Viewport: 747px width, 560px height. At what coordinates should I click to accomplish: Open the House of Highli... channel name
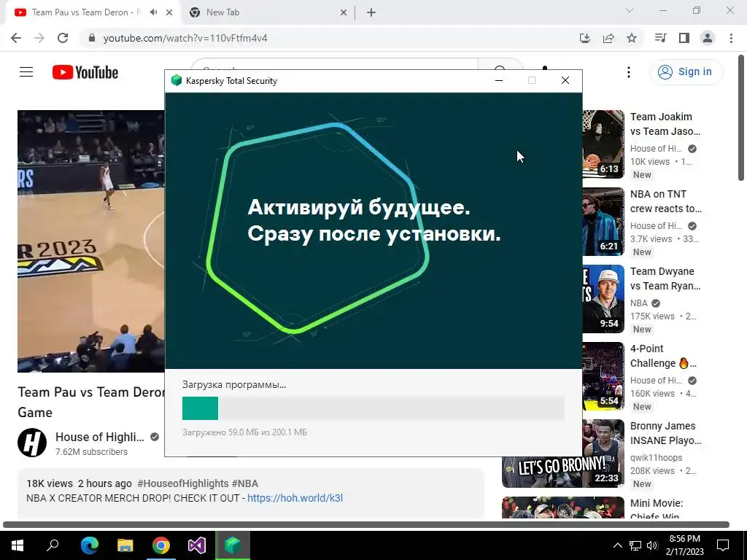point(99,437)
